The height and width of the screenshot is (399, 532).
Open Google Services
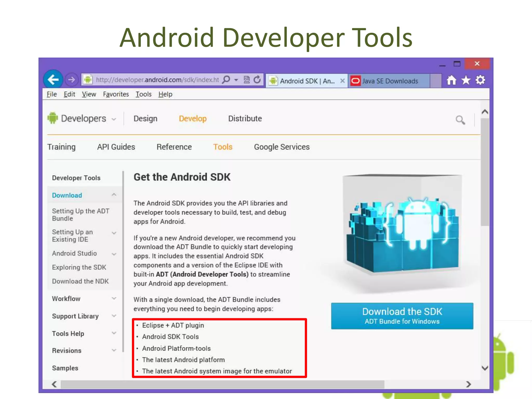[x=282, y=147]
